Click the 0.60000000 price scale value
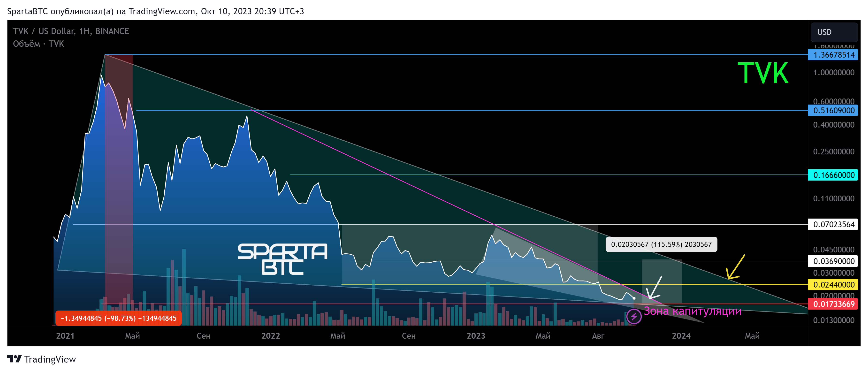This screenshot has height=372, width=868. [x=834, y=101]
